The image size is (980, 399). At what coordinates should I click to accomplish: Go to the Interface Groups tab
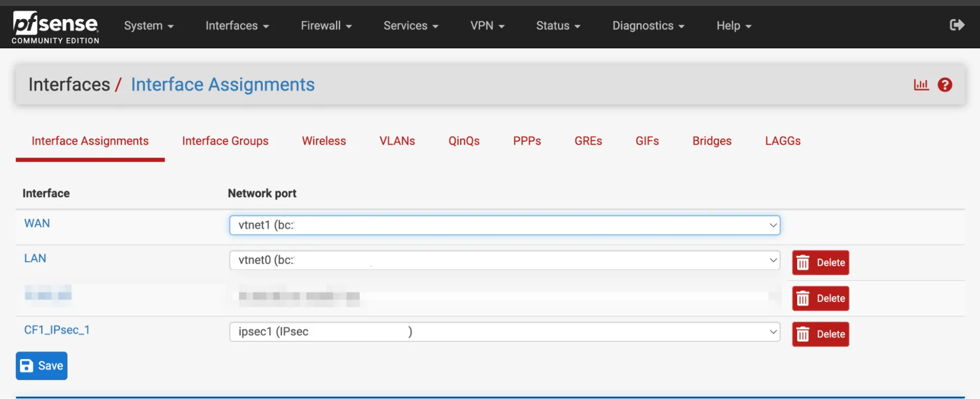[x=225, y=141]
